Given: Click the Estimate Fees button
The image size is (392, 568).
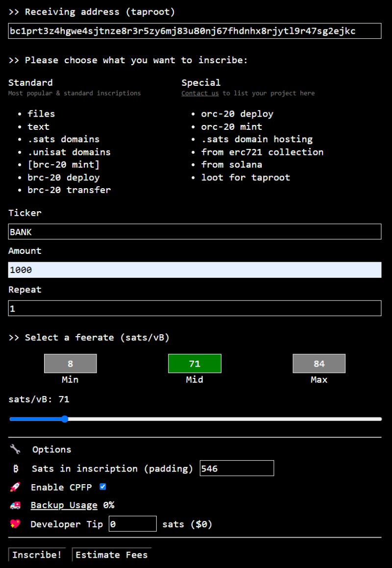Looking at the screenshot, I should (x=112, y=555).
